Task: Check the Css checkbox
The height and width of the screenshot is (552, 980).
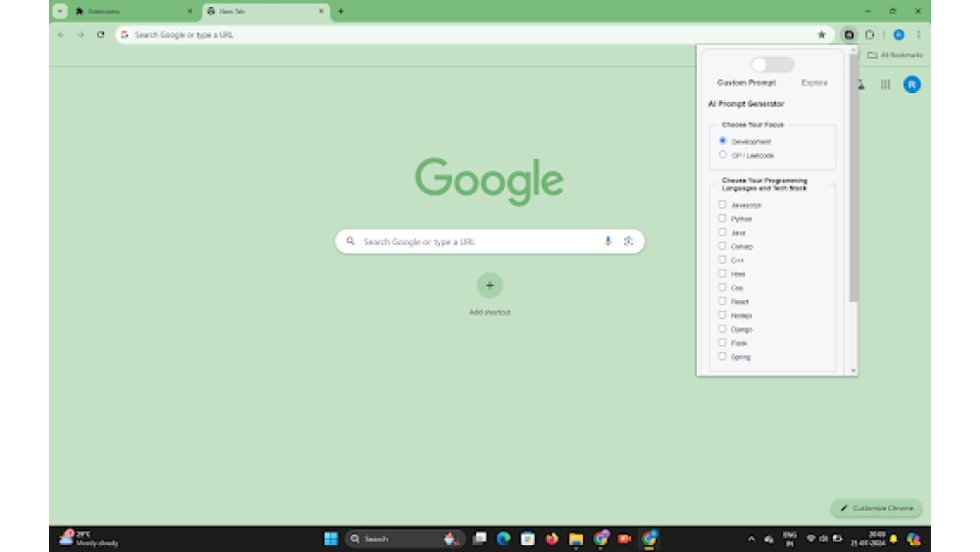Action: coord(722,287)
